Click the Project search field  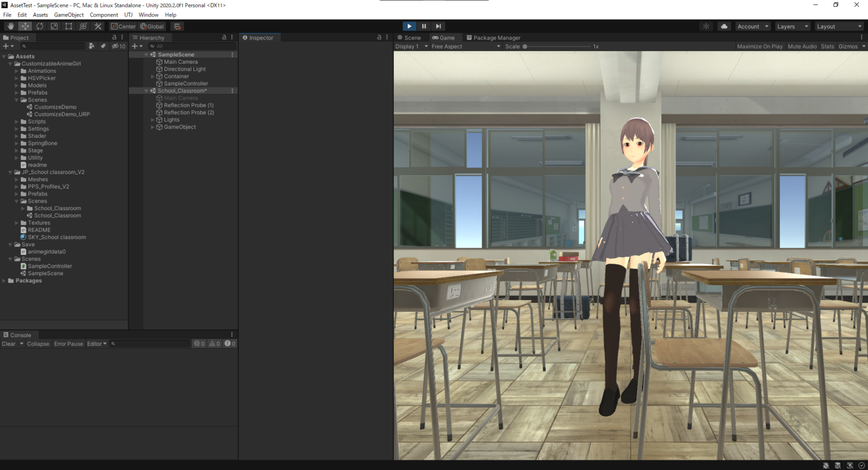click(53, 46)
